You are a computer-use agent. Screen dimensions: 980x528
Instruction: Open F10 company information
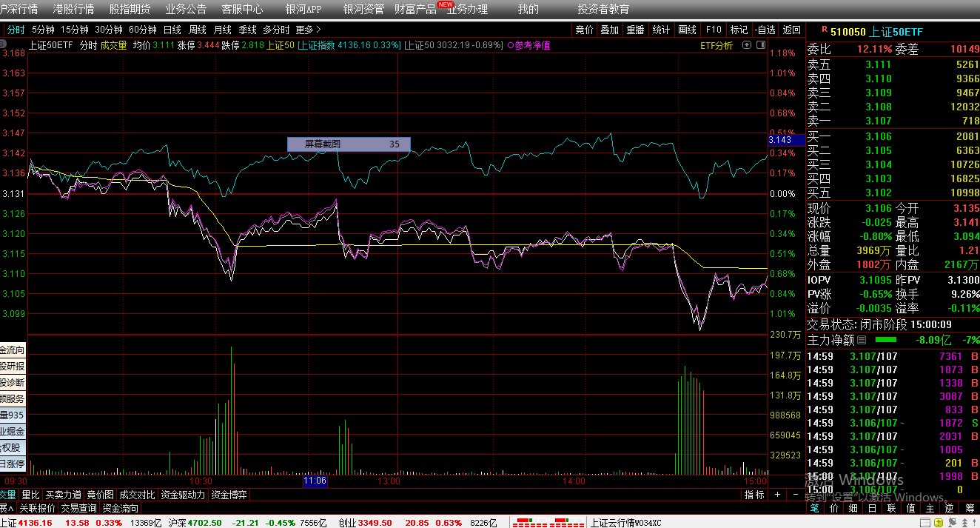pyautogui.click(x=714, y=30)
